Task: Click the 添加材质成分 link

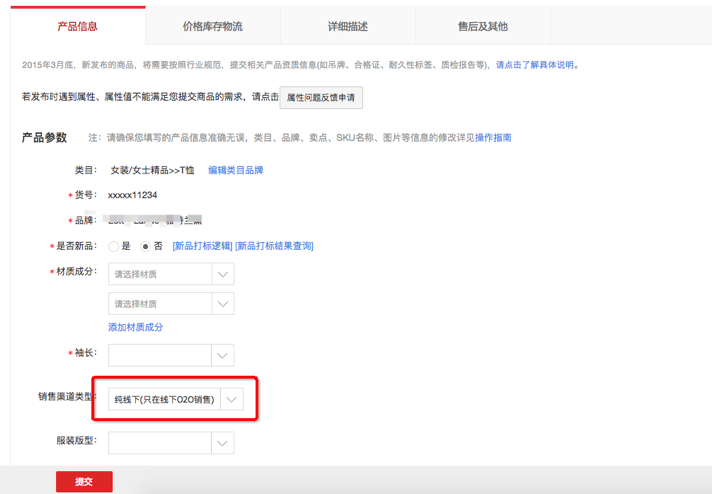Action: [135, 327]
